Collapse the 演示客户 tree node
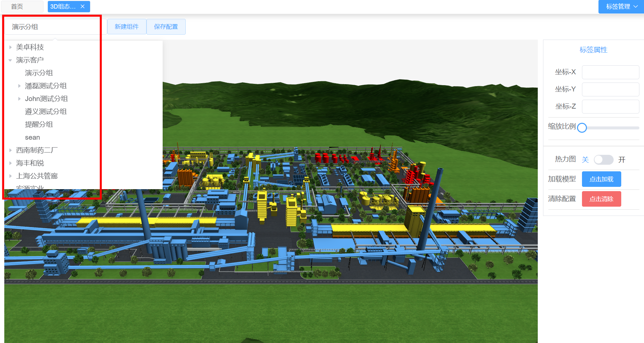The image size is (644, 343). (x=11, y=60)
